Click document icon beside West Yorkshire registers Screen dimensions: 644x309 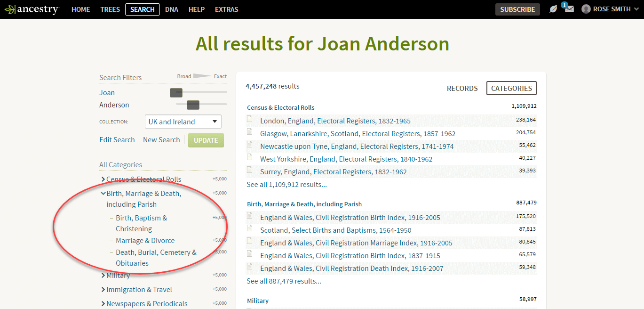pos(250,158)
